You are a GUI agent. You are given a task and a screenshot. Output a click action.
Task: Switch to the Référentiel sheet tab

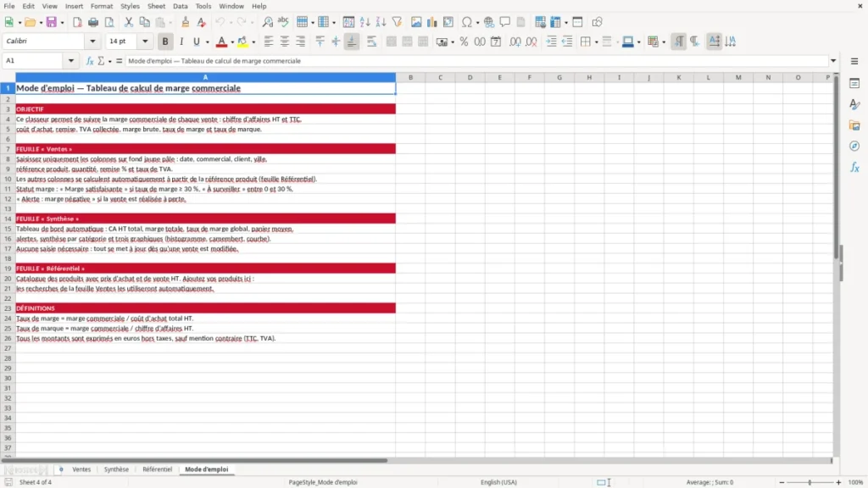tap(157, 469)
